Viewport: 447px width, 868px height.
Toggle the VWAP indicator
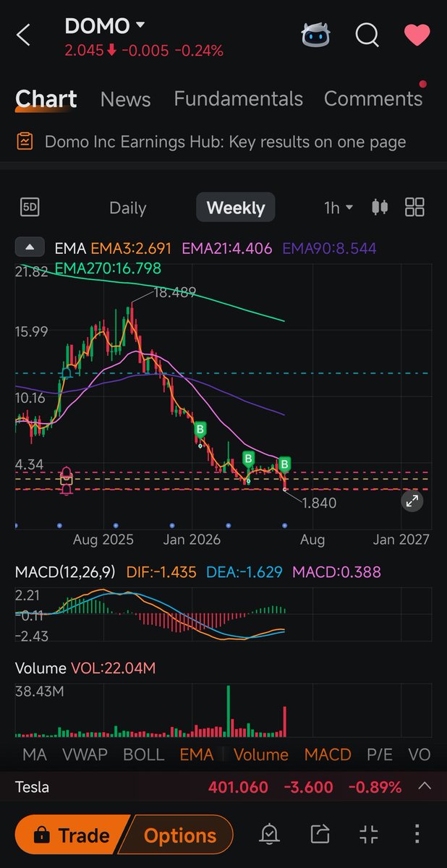(85, 754)
